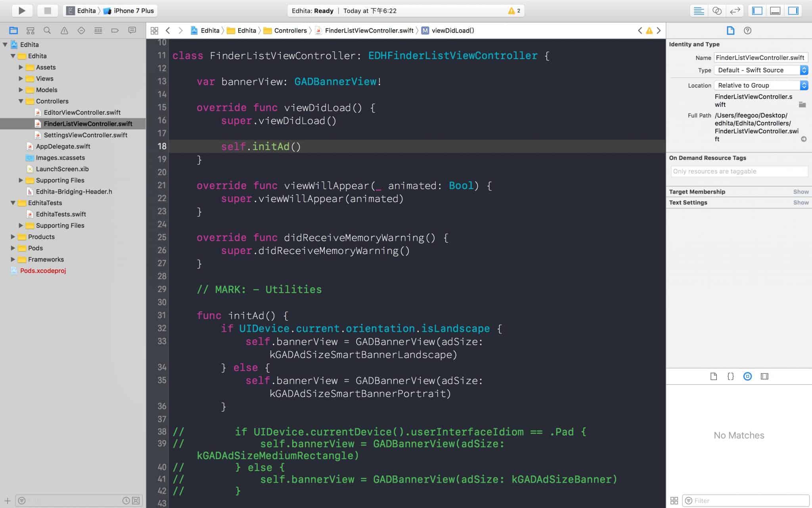
Task: Add a new file with plus button
Action: [7, 501]
